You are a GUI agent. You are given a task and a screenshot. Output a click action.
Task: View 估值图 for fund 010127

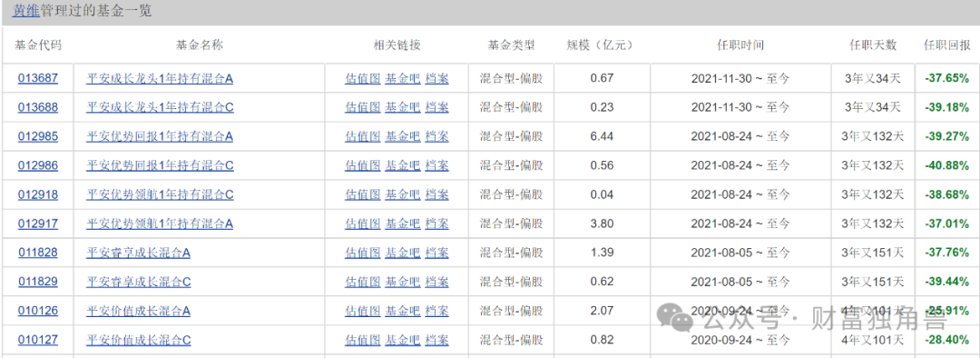362,340
